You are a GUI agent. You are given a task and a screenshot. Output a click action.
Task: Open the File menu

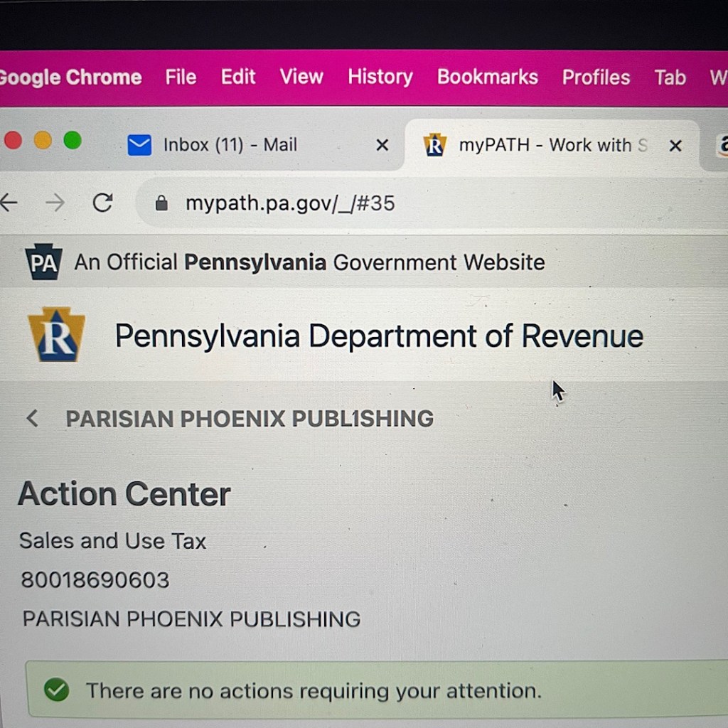(x=181, y=77)
